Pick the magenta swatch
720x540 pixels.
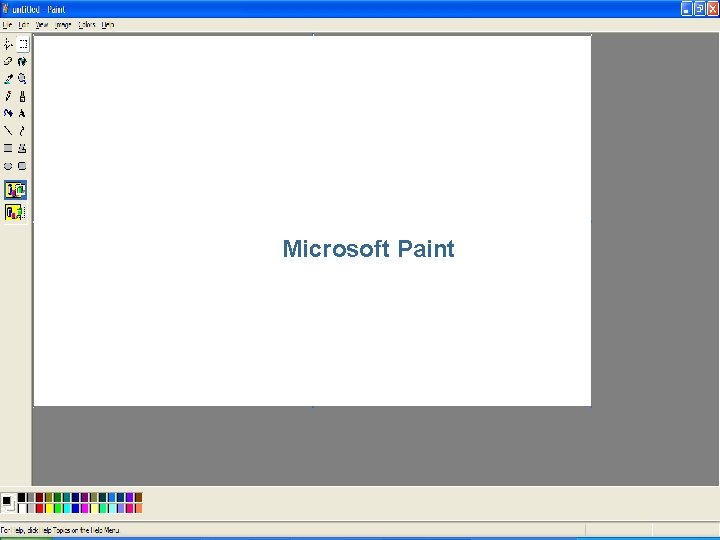[84, 508]
